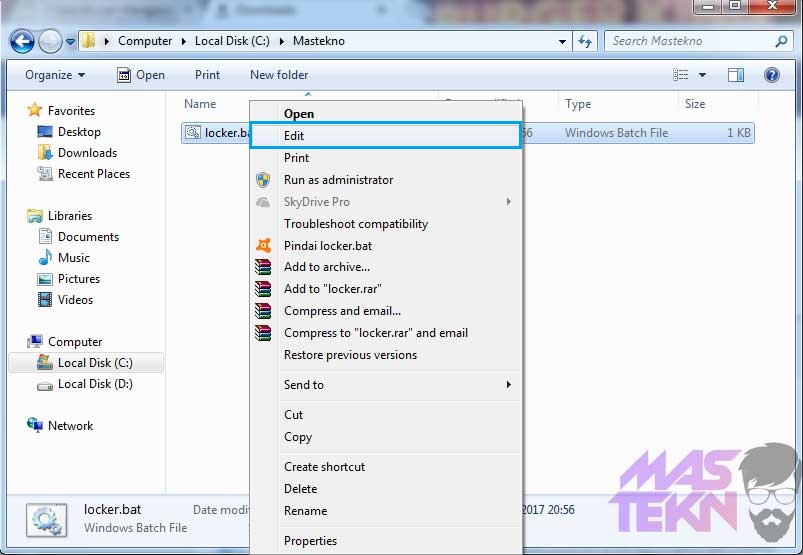803x555 pixels.
Task: Select Computer in the address breadcrumb
Action: (145, 41)
